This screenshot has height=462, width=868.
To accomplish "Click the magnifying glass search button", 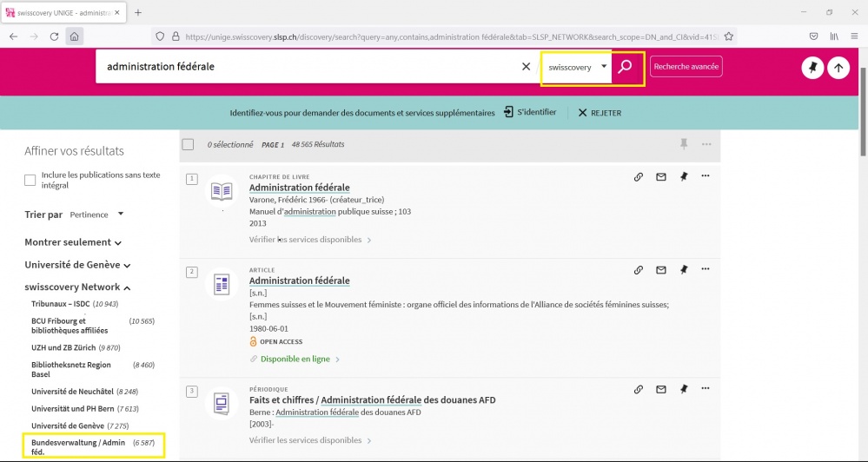I will (626, 67).
